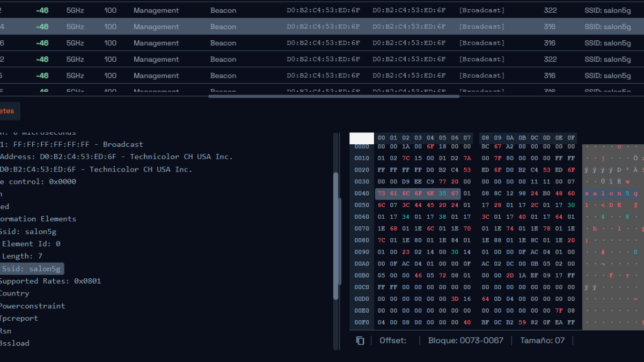
Task: Click the horizontal scrollbar under the packet table
Action: (x=333, y=97)
